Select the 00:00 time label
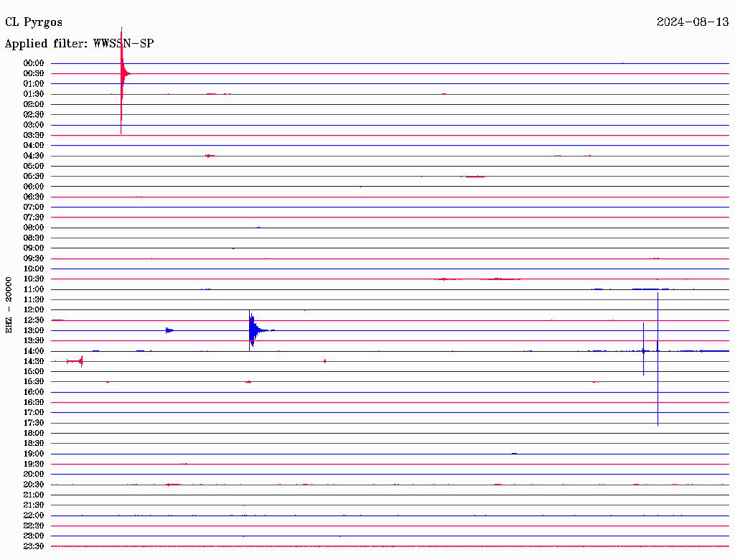Viewport: 735px width, 560px height. 33,63
